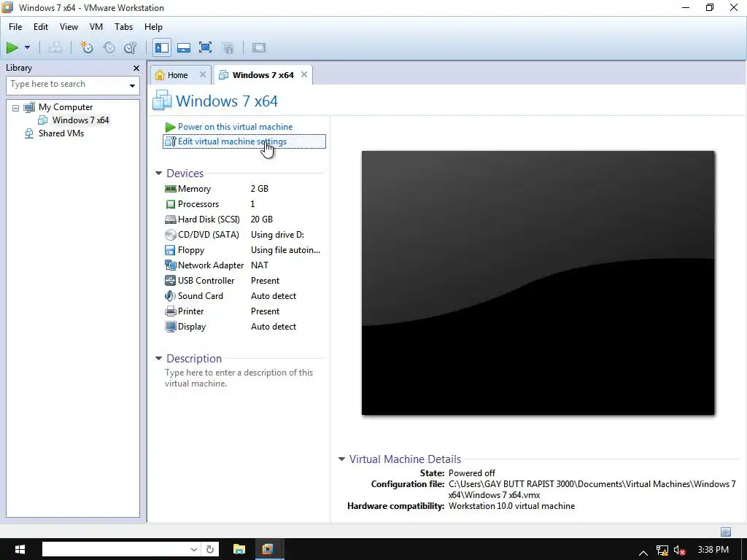Select Shared VMs in library

[61, 133]
